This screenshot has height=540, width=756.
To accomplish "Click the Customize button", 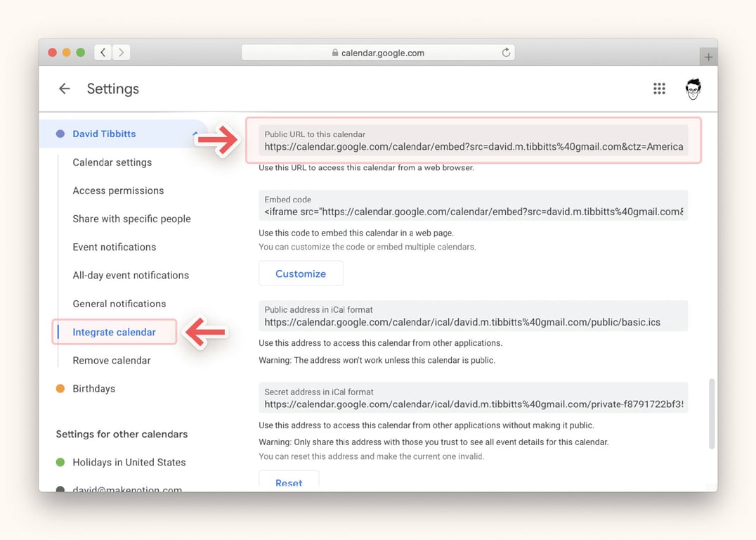I will click(301, 274).
